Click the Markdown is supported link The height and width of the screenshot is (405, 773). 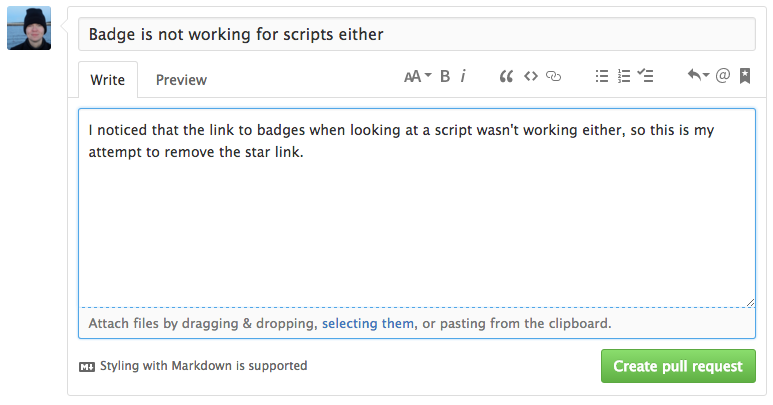pyautogui.click(x=193, y=366)
